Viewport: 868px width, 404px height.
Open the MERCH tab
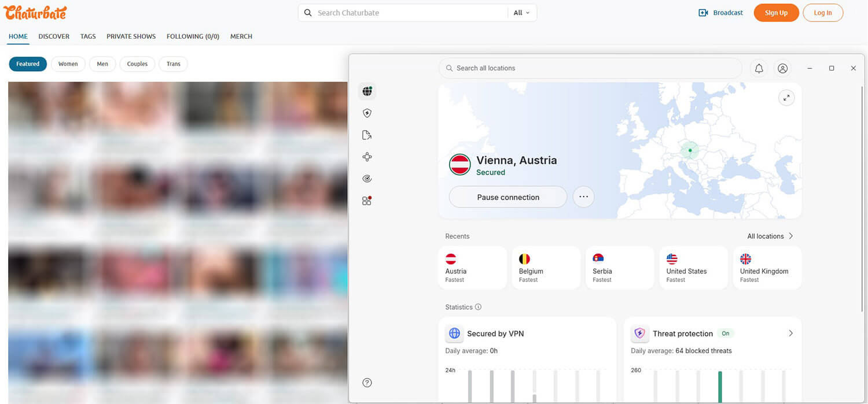click(241, 36)
